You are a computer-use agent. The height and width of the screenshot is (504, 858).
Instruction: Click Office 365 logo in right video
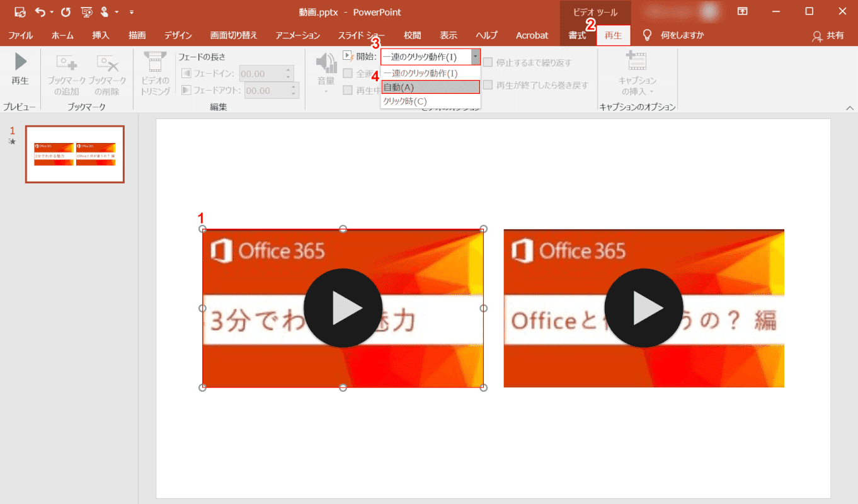[x=569, y=251]
